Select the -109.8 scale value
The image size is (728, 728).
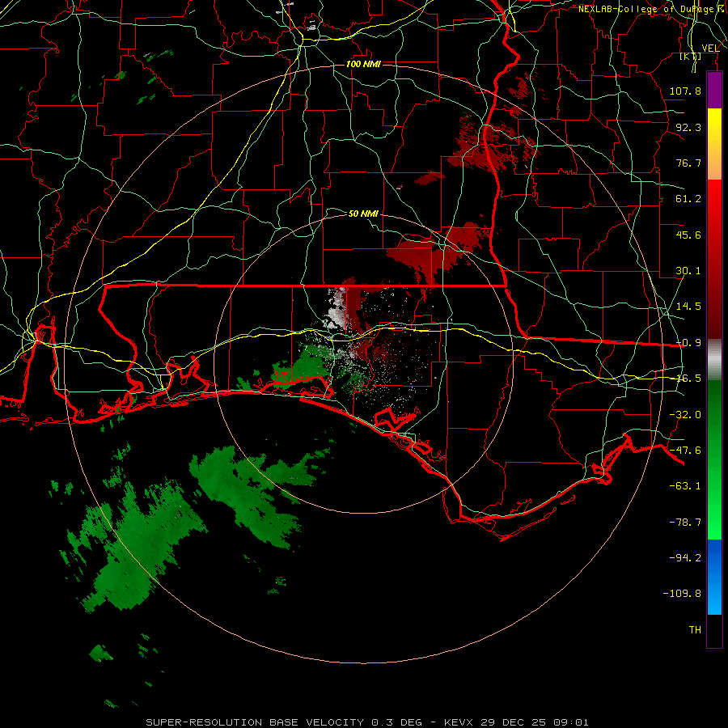pos(682,594)
